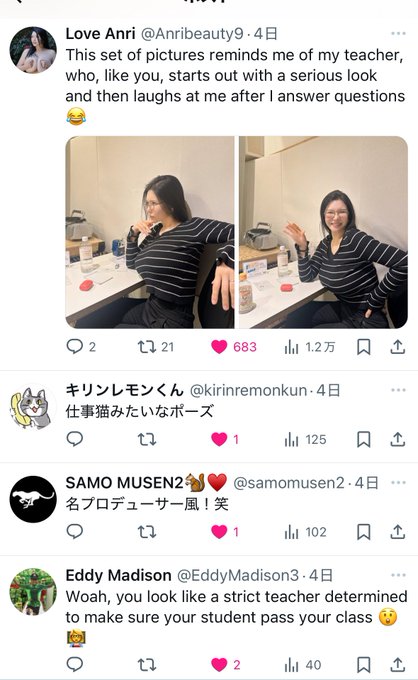418x680 pixels.
Task: Open more options on キリンレモンくん's reply
Action: 398,390
